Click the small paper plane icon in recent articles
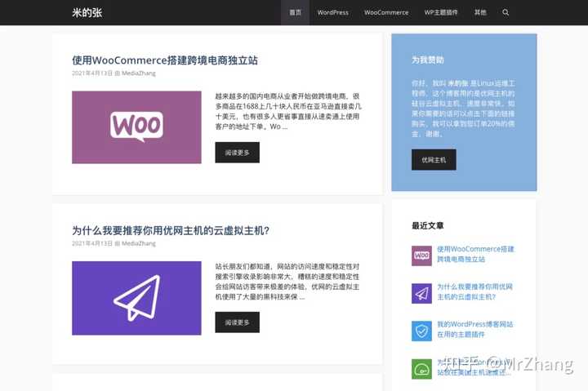The width and height of the screenshot is (588, 391). pos(421,293)
